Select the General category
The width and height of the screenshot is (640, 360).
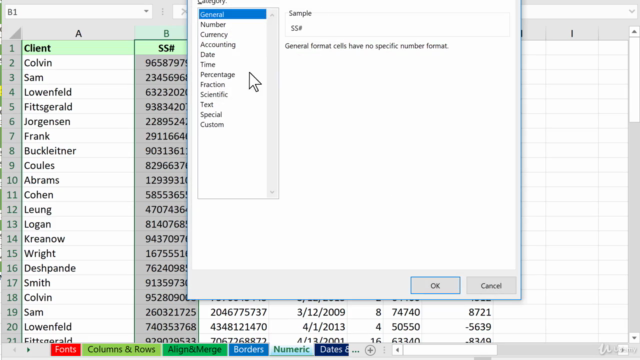232,14
